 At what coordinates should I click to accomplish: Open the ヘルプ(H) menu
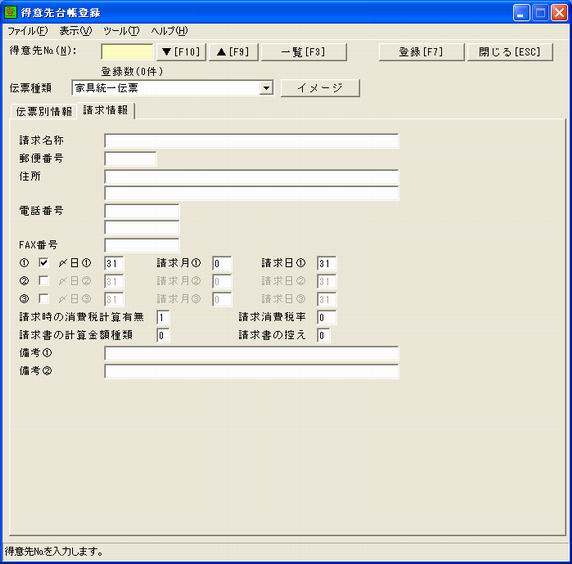coord(169,31)
